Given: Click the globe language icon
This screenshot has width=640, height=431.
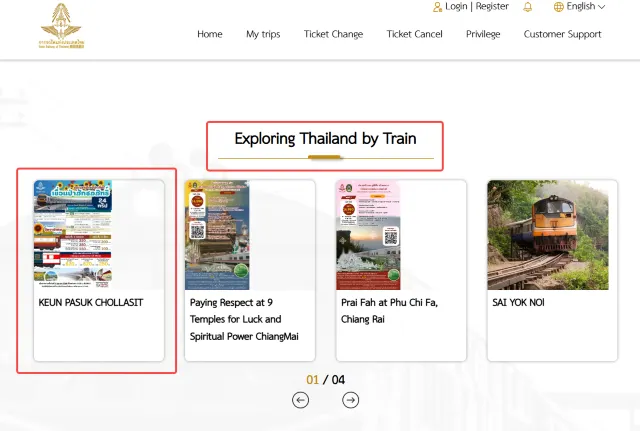Looking at the screenshot, I should 558,7.
